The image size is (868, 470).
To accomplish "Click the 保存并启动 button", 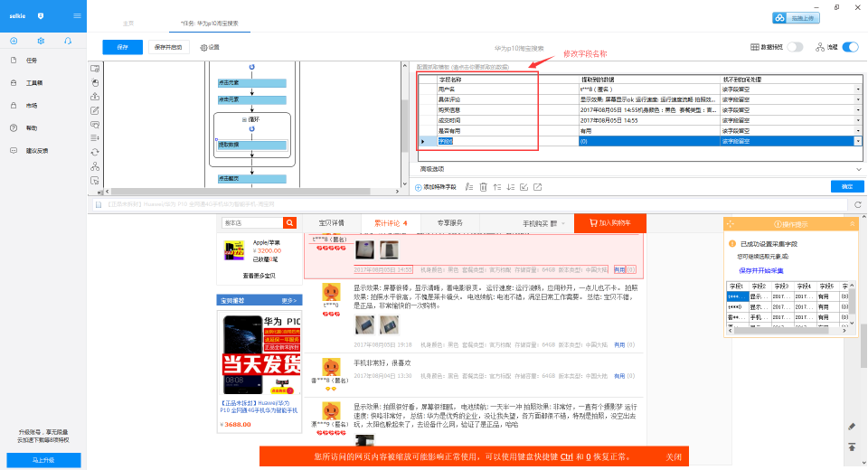I will pyautogui.click(x=169, y=47).
